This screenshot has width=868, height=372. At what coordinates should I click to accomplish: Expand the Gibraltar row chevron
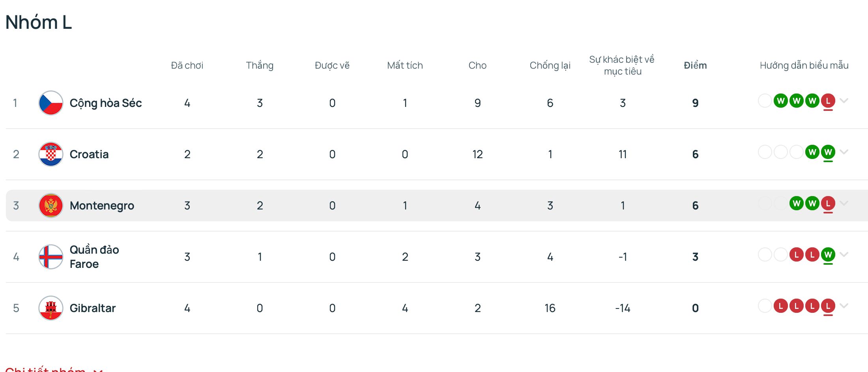coord(844,306)
